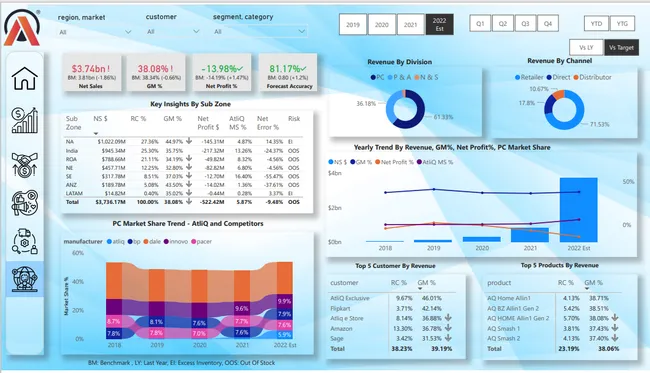Select the India row in sub zone table

[x=183, y=150]
